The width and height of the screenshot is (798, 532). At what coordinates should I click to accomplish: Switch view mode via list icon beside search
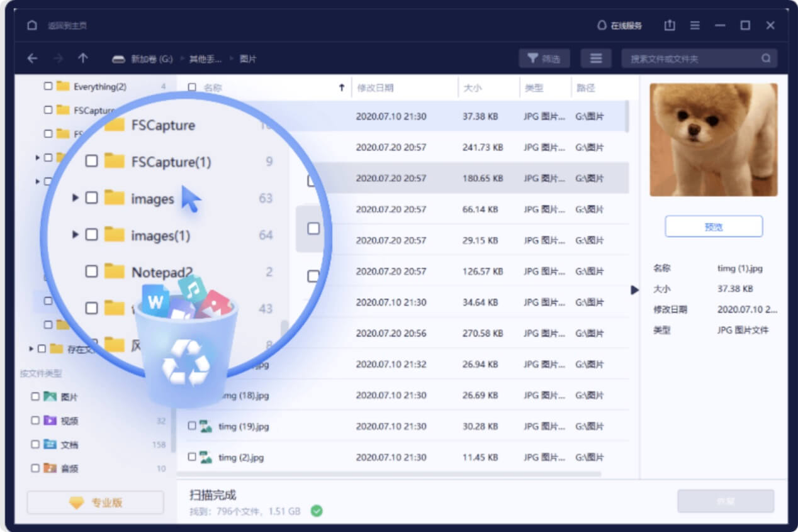click(595, 57)
